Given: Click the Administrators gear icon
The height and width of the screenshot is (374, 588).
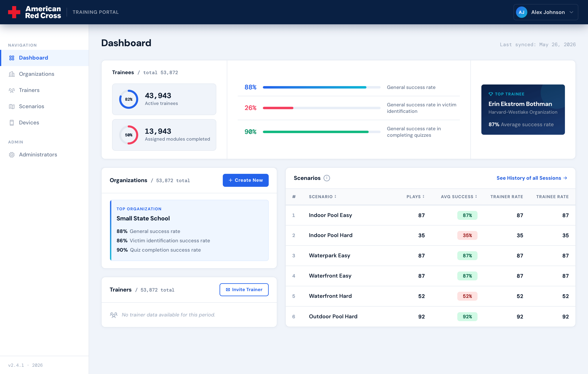Looking at the screenshot, I should click(12, 155).
